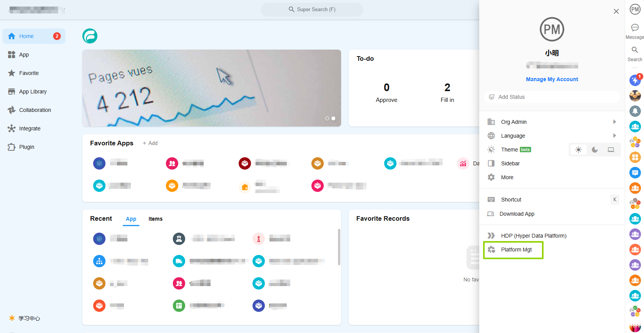Viewport: 644px width, 333px height.
Task: Expand the More settings entry
Action: (x=507, y=177)
